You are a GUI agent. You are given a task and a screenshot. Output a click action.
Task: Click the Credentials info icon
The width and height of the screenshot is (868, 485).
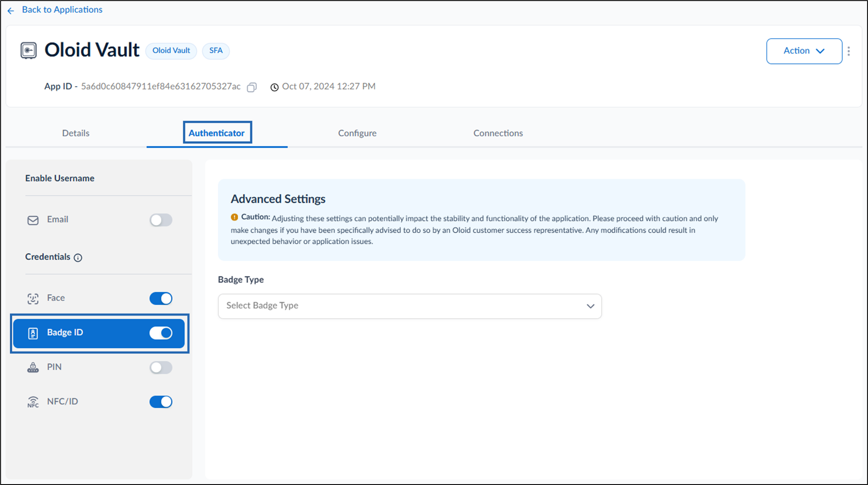(78, 258)
